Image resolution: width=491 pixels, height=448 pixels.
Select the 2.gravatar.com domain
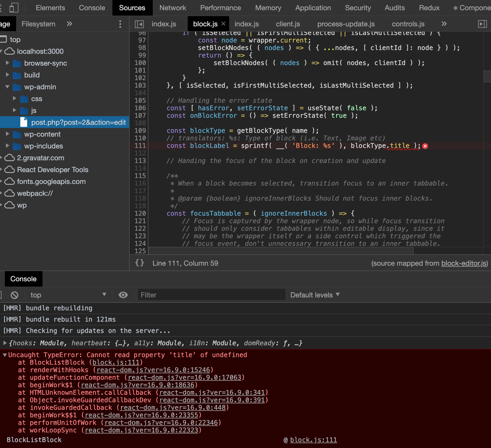point(40,158)
